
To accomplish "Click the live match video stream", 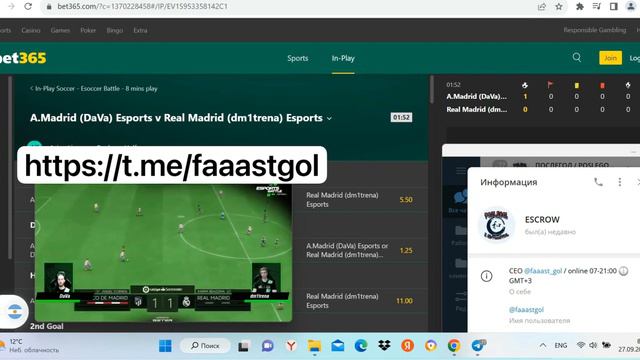I will 163,253.
